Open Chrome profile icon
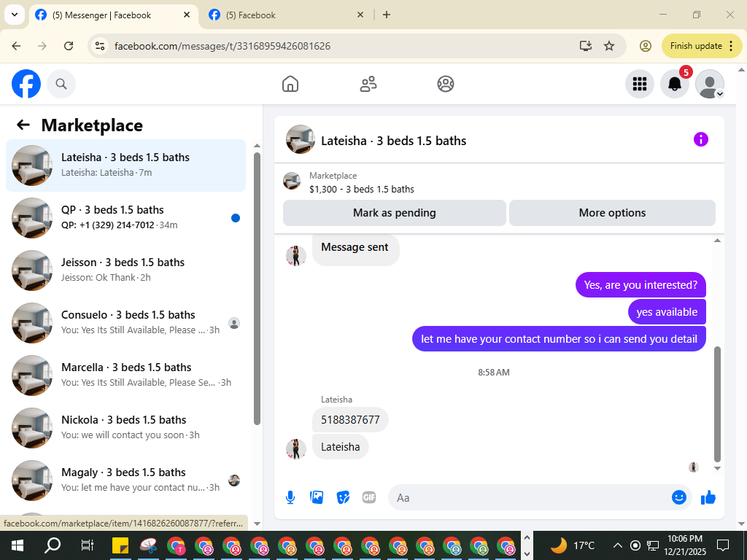The image size is (747, 560). coord(645,46)
